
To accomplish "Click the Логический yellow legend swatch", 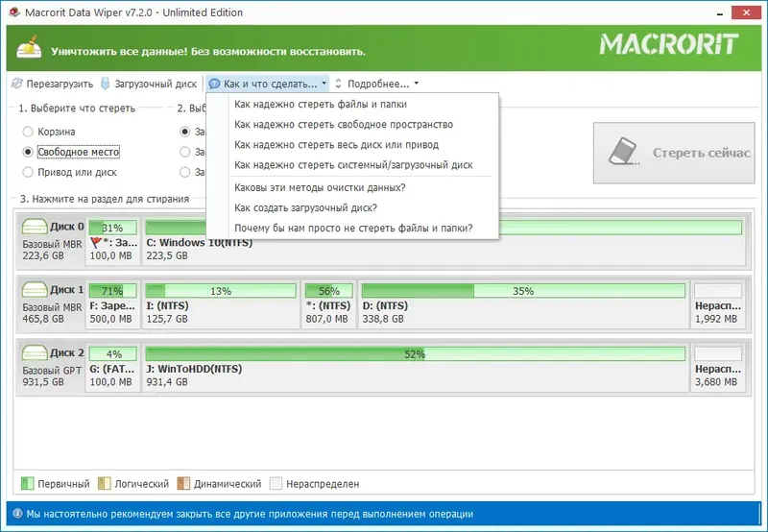I will coord(104,484).
